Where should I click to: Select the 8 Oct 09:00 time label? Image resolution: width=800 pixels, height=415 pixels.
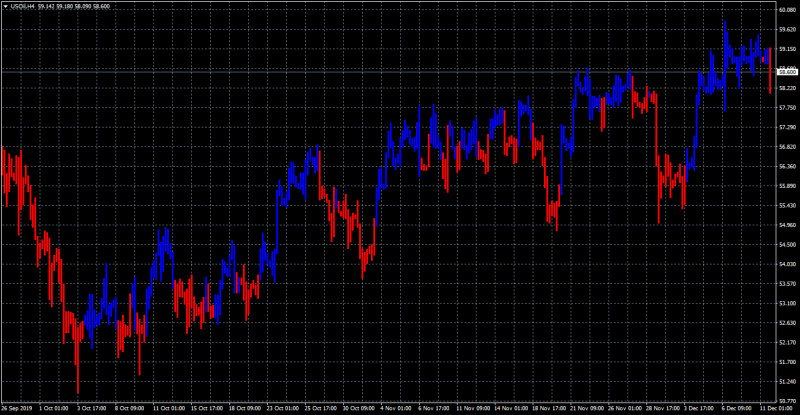click(130, 408)
